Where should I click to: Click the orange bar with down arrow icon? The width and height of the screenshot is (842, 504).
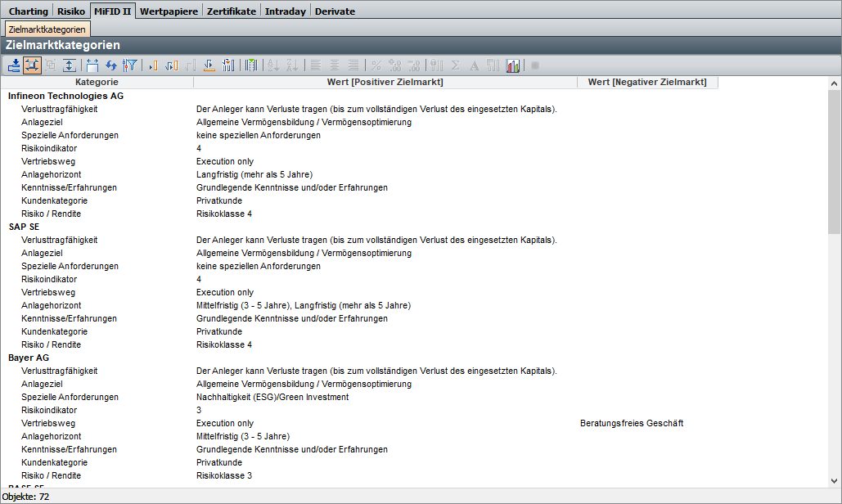[x=209, y=65]
